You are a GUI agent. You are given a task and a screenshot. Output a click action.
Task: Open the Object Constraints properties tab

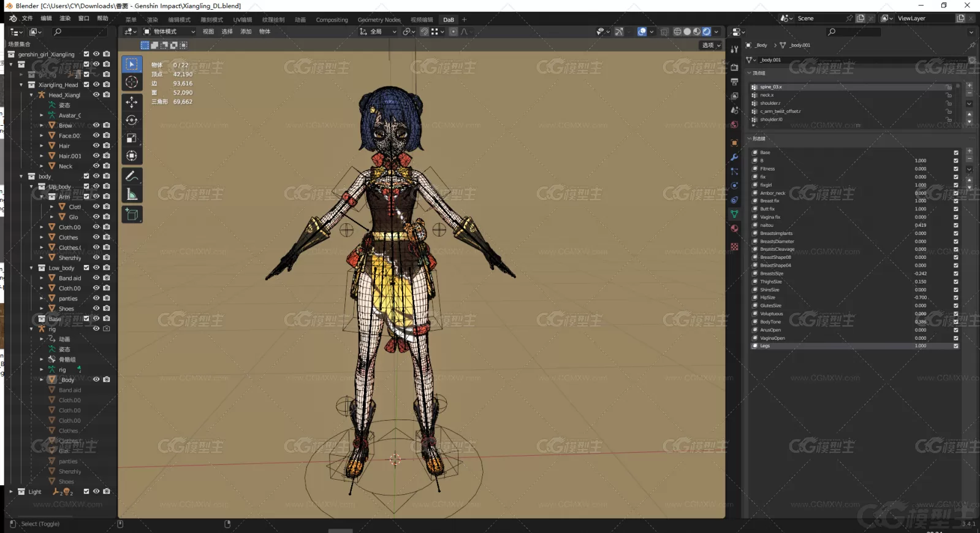[734, 200]
